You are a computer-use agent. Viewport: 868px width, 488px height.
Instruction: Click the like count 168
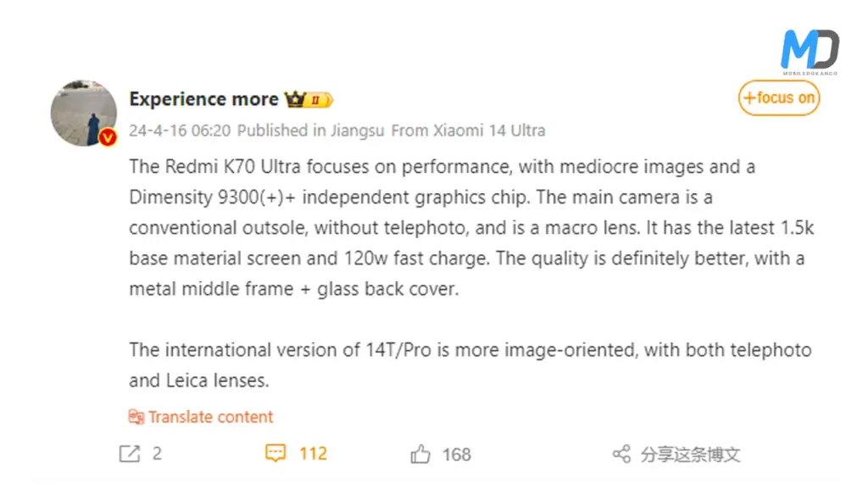(455, 453)
